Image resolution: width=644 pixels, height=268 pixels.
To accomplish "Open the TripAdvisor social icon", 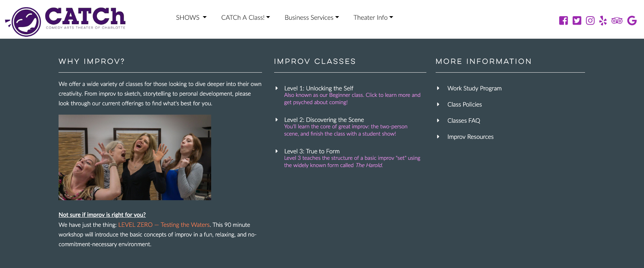I will (x=617, y=21).
